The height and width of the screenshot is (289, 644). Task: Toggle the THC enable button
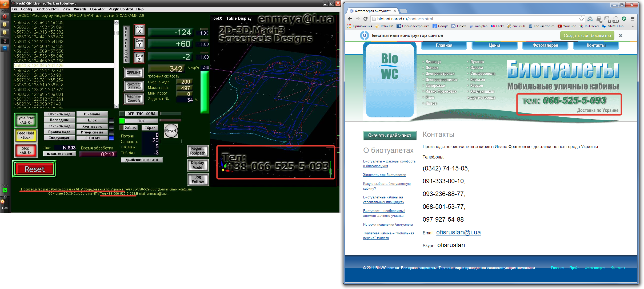point(141,121)
